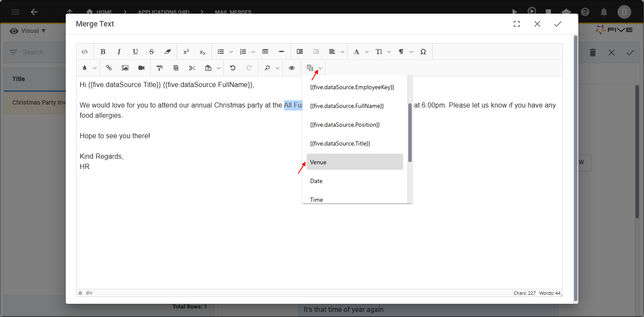Click the text alignment icon
This screenshot has width=644, height=317.
pos(332,52)
